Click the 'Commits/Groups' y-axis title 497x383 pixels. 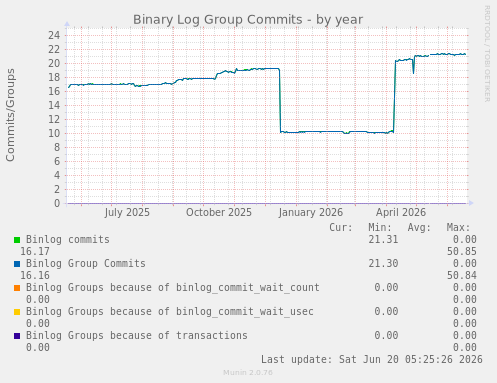click(x=10, y=115)
